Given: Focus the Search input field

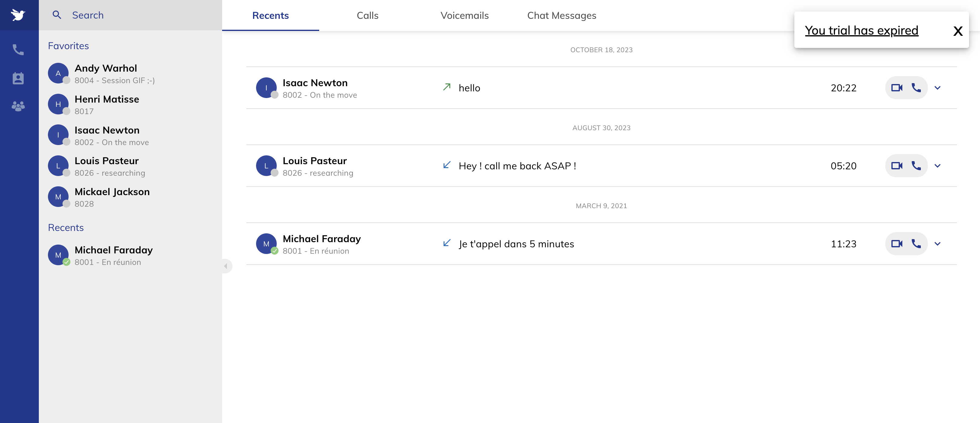Looking at the screenshot, I should 130,15.
